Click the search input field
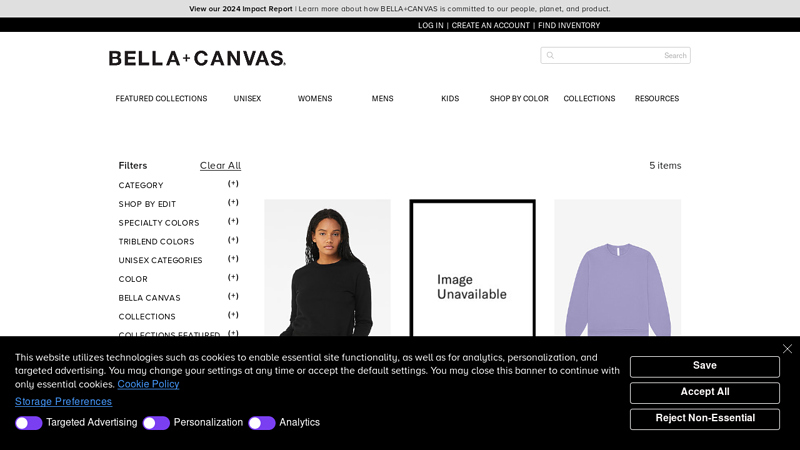Screen dimensions: 800x450 click(x=615, y=56)
